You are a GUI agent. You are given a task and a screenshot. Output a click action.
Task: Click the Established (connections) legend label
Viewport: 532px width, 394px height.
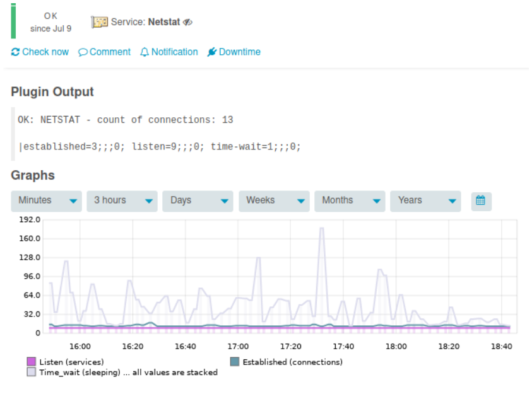coord(292,362)
